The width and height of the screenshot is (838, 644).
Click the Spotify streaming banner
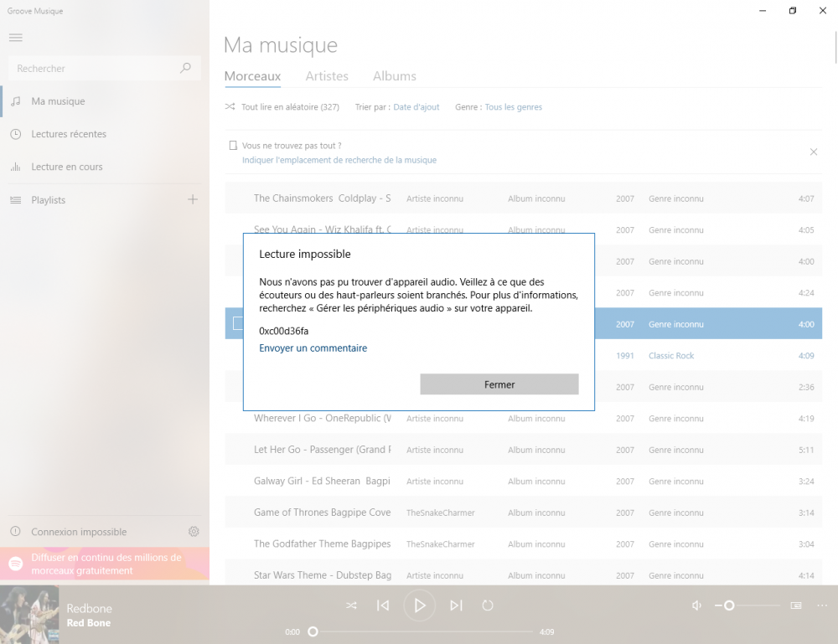pos(105,564)
